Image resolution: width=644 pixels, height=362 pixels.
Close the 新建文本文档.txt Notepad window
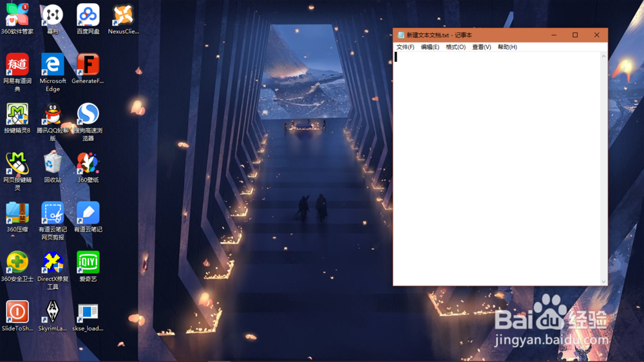coord(596,35)
